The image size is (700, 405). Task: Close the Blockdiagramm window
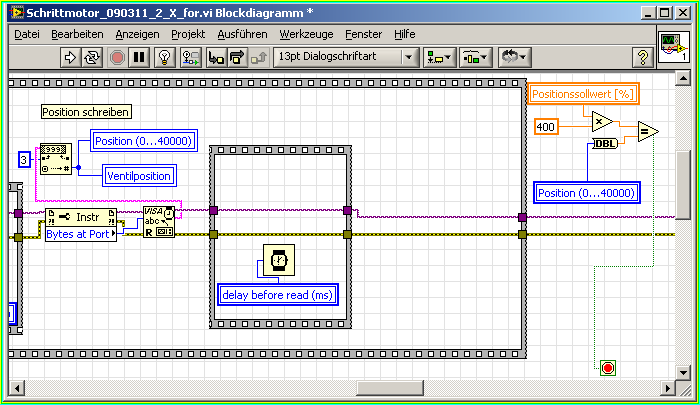[x=683, y=13]
